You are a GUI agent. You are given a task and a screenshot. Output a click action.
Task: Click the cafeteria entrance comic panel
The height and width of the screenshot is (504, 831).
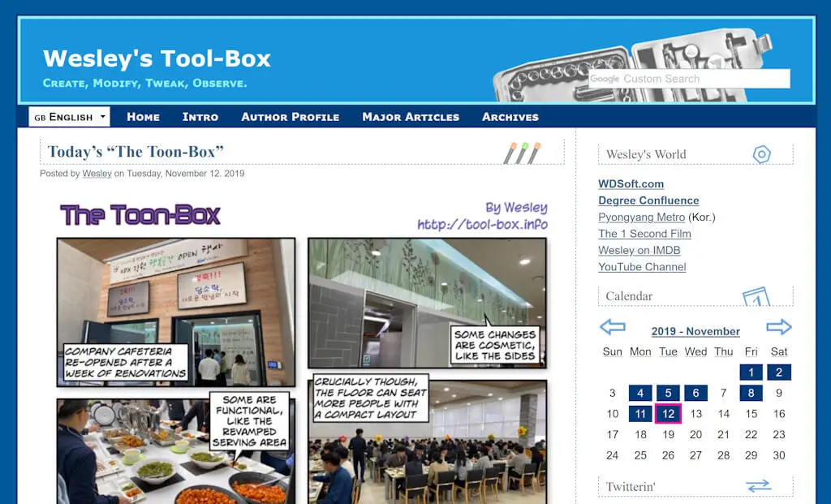pyautogui.click(x=175, y=312)
